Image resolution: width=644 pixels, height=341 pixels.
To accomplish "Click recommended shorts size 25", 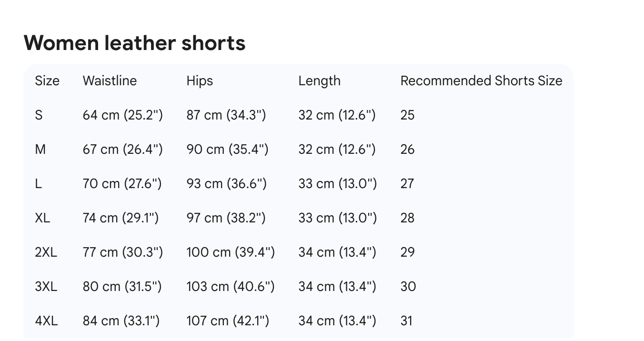I will click(407, 115).
